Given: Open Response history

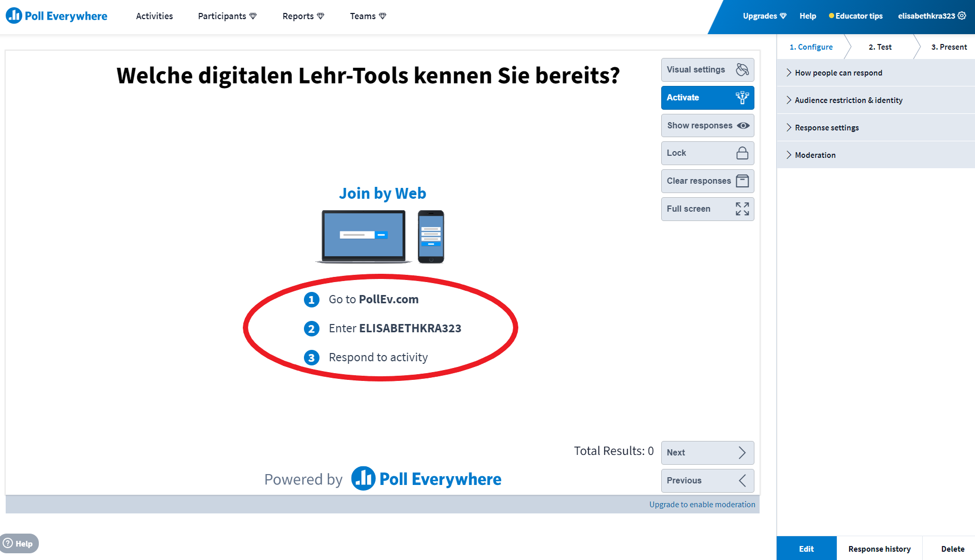Looking at the screenshot, I should pos(879,549).
